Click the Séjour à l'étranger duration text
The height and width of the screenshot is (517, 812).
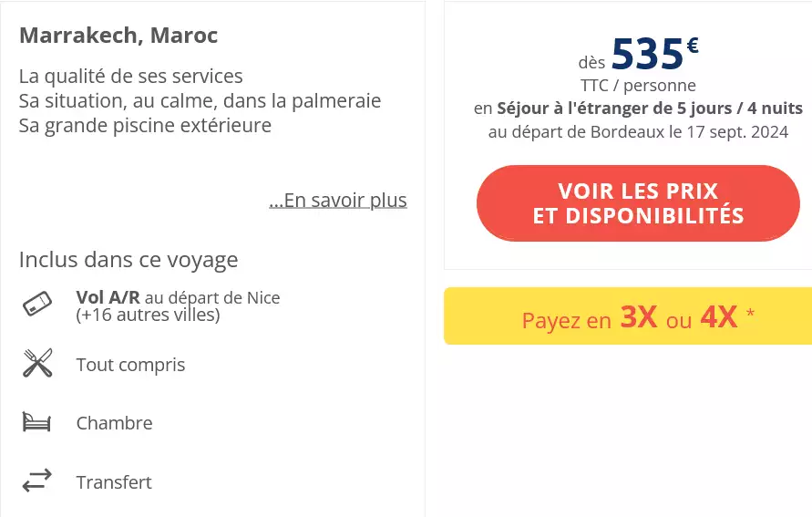[650, 109]
